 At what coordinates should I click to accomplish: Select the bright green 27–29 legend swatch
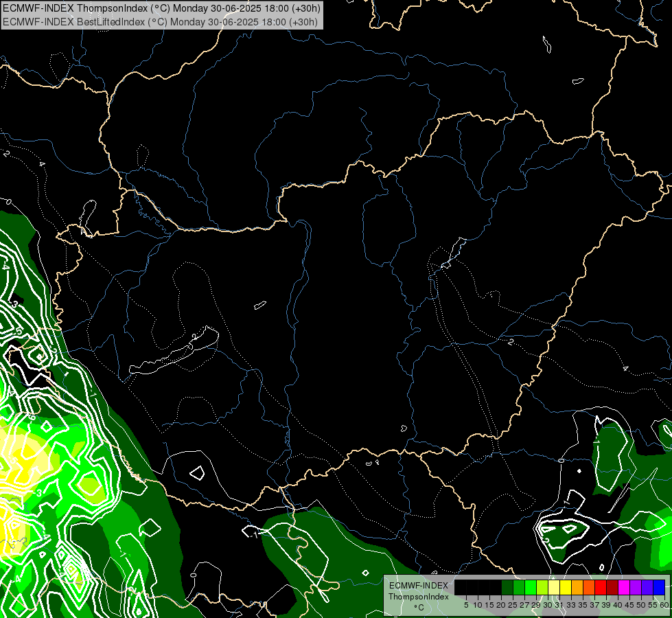coord(531,587)
